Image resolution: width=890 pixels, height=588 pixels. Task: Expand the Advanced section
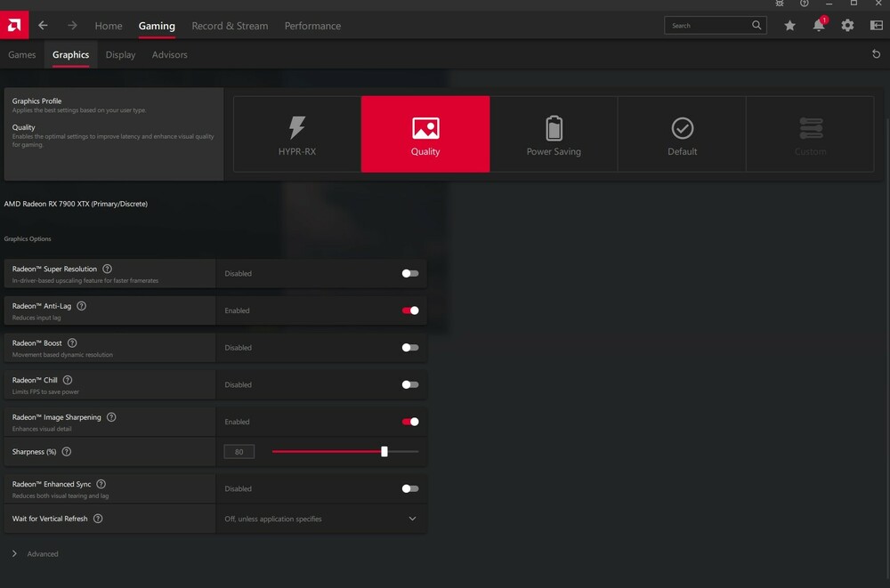click(36, 553)
